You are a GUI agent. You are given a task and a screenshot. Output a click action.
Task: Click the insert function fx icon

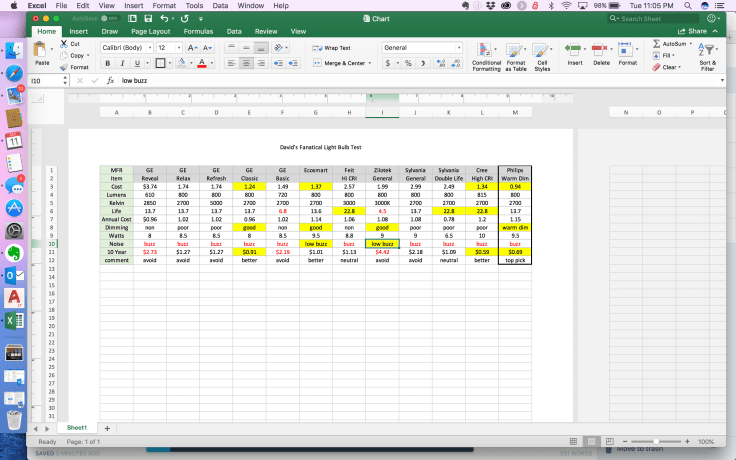pyautogui.click(x=110, y=80)
